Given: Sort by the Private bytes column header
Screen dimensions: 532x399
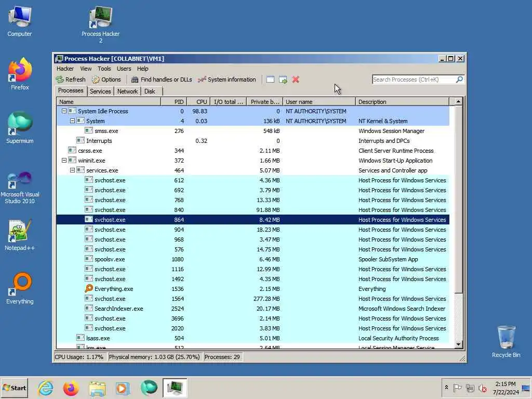Looking at the screenshot, I should point(265,102).
